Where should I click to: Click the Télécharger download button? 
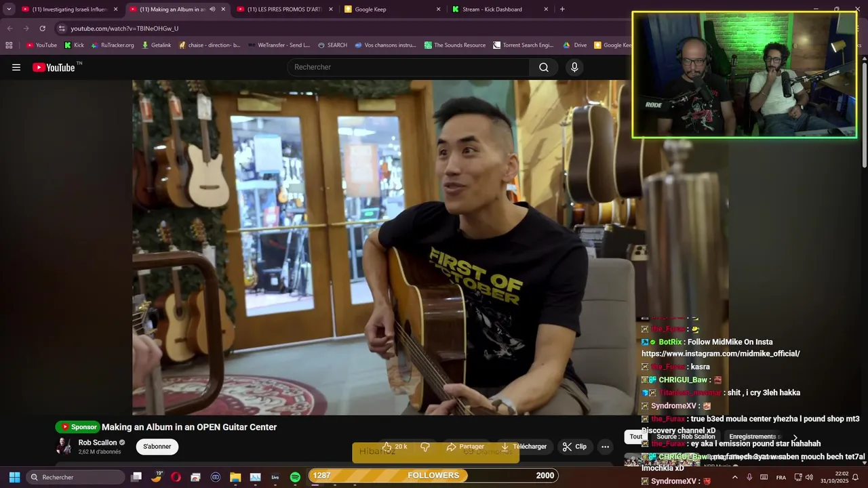(524, 447)
